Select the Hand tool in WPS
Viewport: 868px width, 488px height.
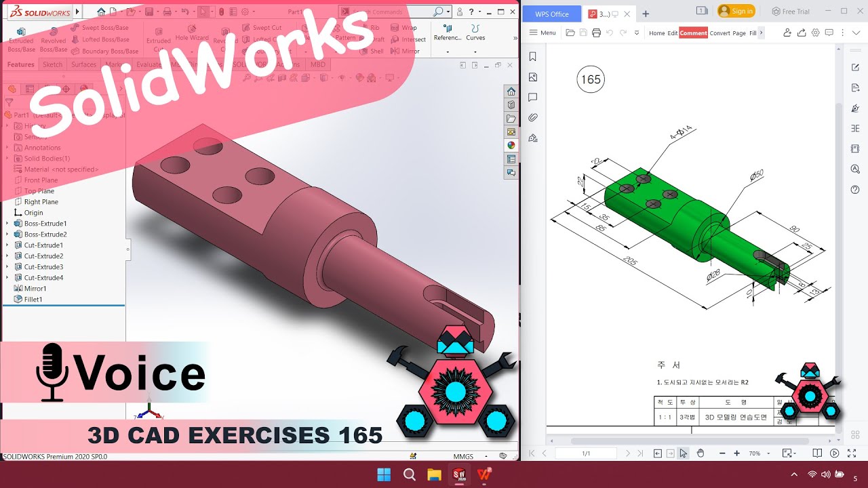701,453
